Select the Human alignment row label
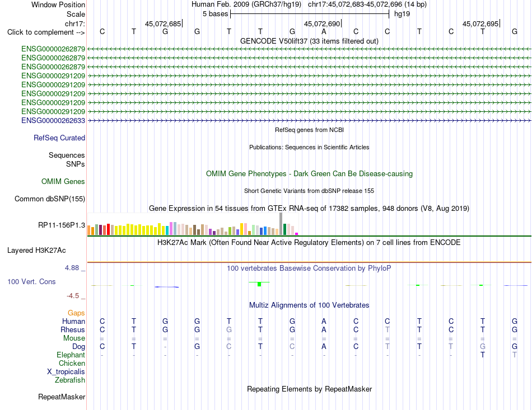This screenshot has width=532, height=410. click(x=73, y=321)
